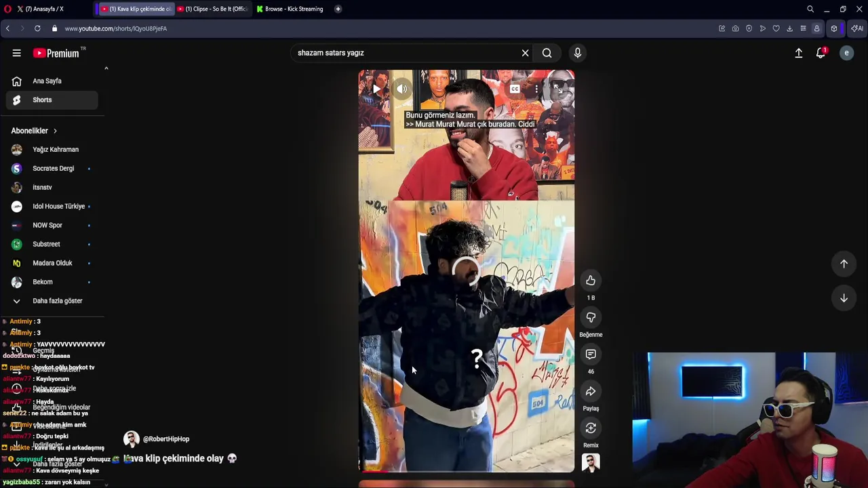Click the Paylaş share arrow
Screen dimensions: 868x488
click(591, 391)
